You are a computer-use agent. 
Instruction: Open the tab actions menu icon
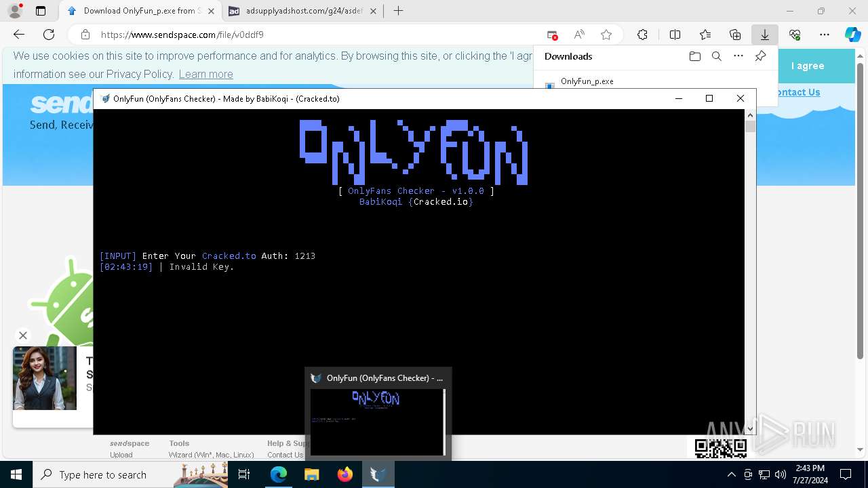pos(41,11)
